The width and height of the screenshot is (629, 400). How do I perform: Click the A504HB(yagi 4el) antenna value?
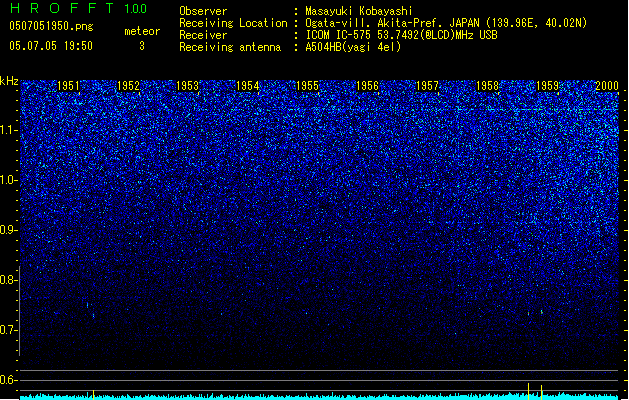[353, 47]
